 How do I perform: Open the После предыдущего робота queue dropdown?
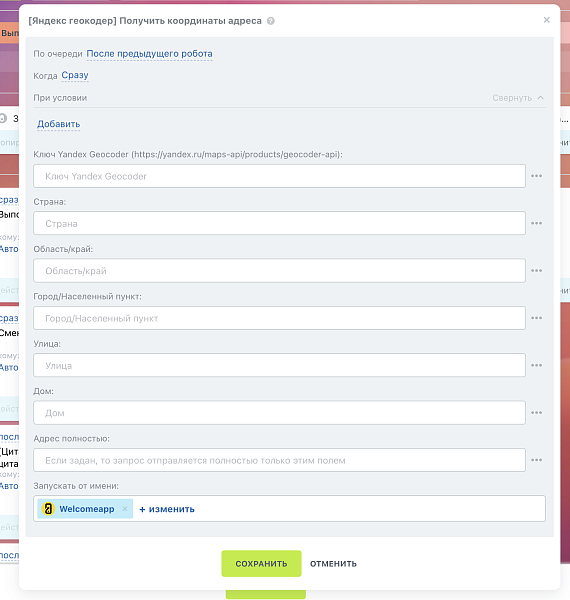point(149,54)
